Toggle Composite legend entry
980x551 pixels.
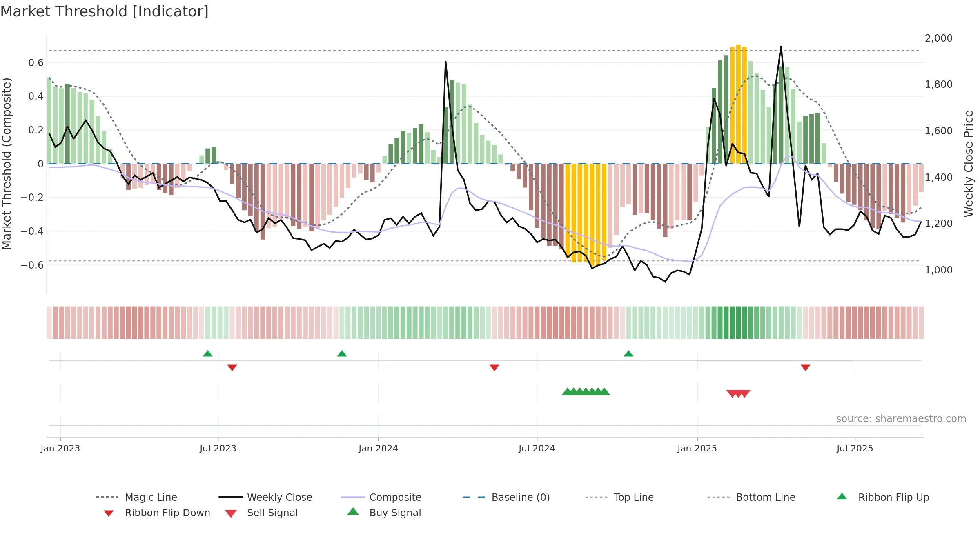tap(381, 497)
